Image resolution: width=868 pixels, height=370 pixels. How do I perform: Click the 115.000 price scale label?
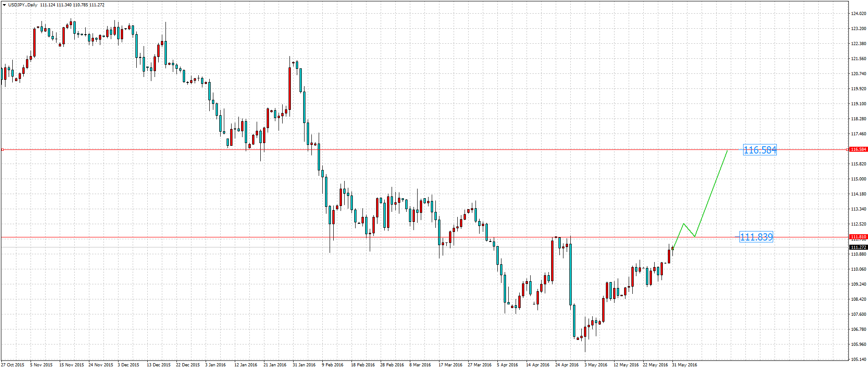click(858, 179)
